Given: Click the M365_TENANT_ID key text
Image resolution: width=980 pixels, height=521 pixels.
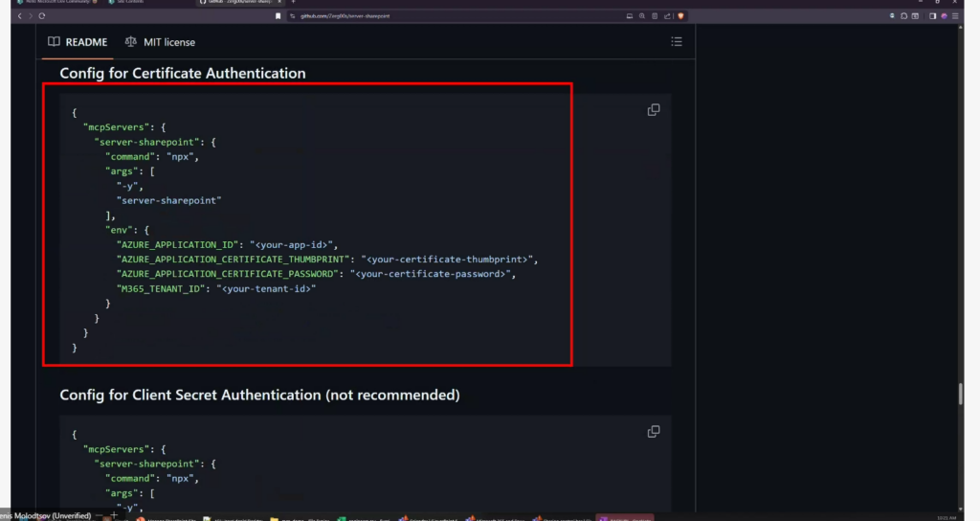Looking at the screenshot, I should point(161,288).
